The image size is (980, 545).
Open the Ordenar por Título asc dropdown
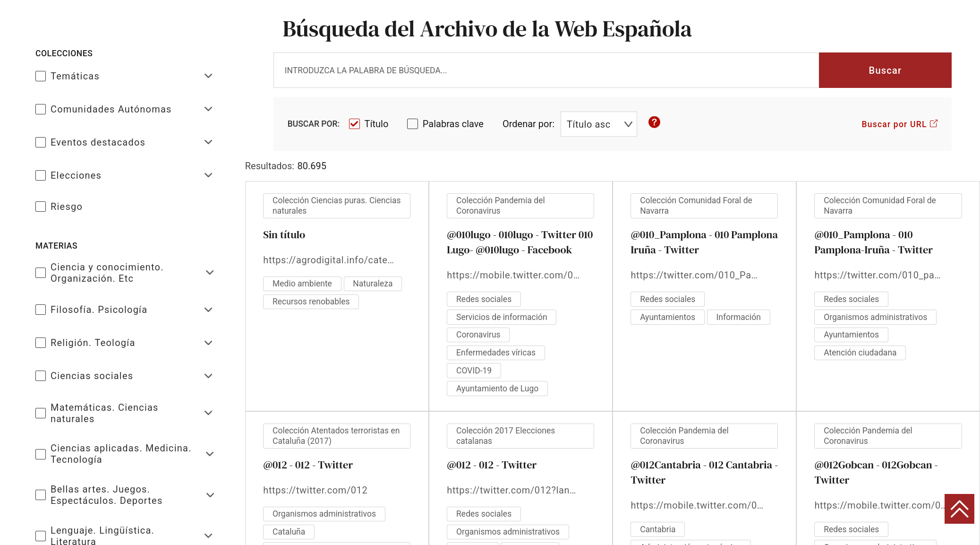[x=598, y=124]
